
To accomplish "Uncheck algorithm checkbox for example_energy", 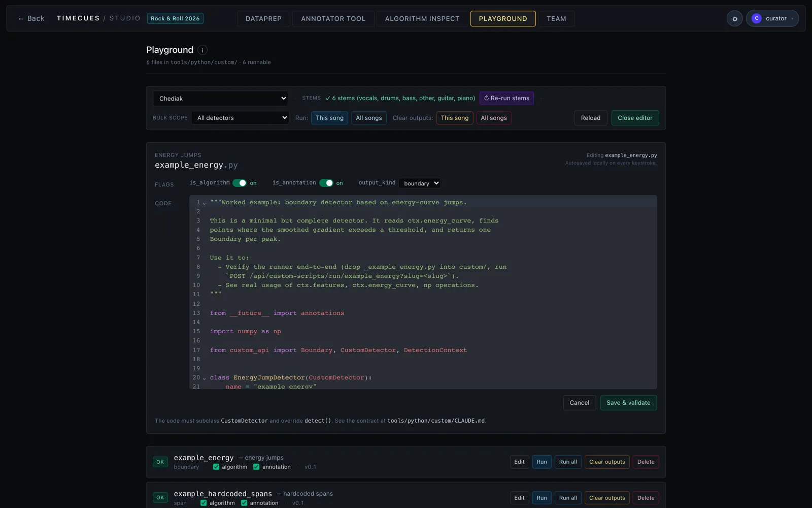I will [216, 467].
